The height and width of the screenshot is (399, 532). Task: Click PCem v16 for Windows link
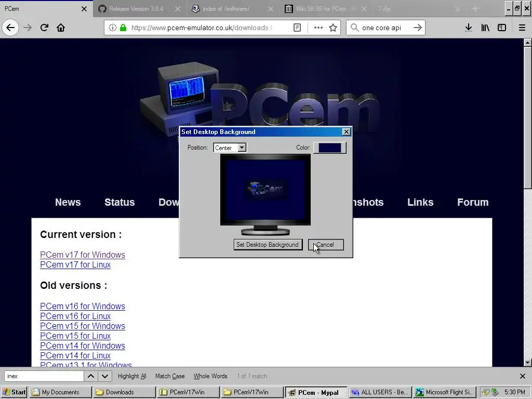pyautogui.click(x=83, y=306)
